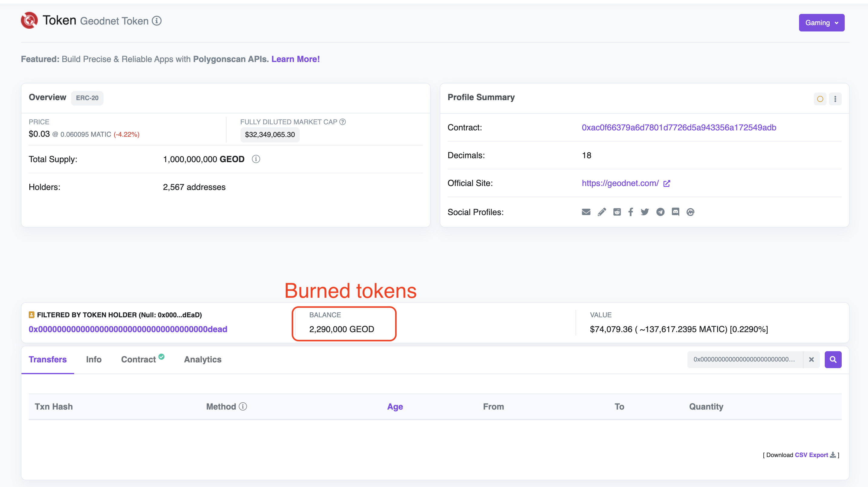Click info icon beside Geodnet Token title
Image resolution: width=868 pixels, height=487 pixels.
click(157, 21)
